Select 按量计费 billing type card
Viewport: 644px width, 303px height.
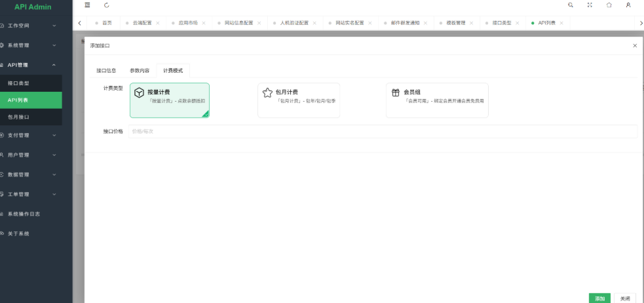click(170, 100)
